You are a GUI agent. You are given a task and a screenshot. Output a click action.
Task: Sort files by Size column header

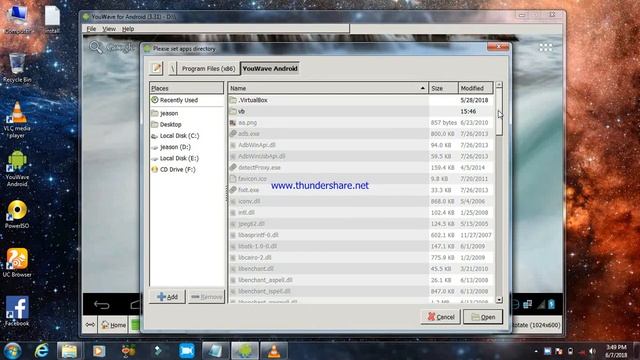(x=443, y=88)
